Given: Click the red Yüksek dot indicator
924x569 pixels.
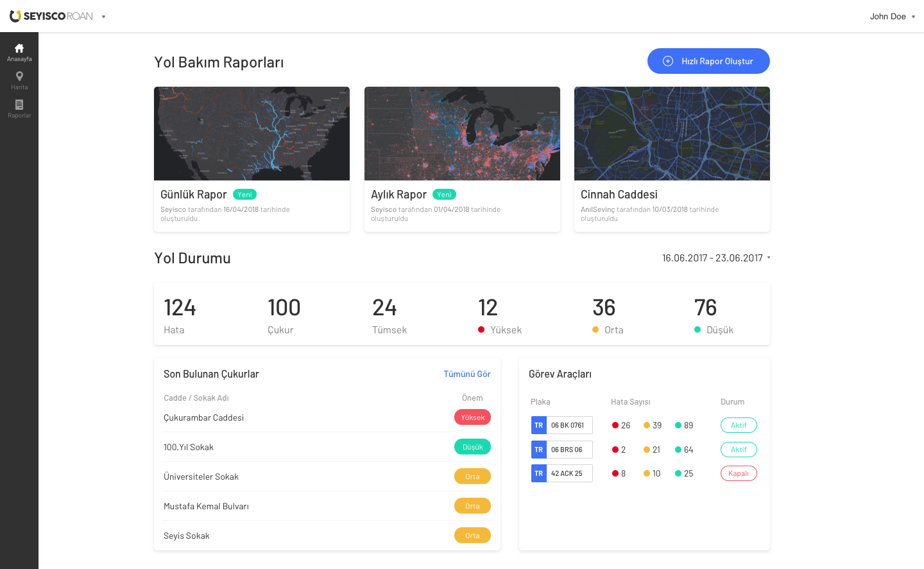Looking at the screenshot, I should pyautogui.click(x=481, y=329).
